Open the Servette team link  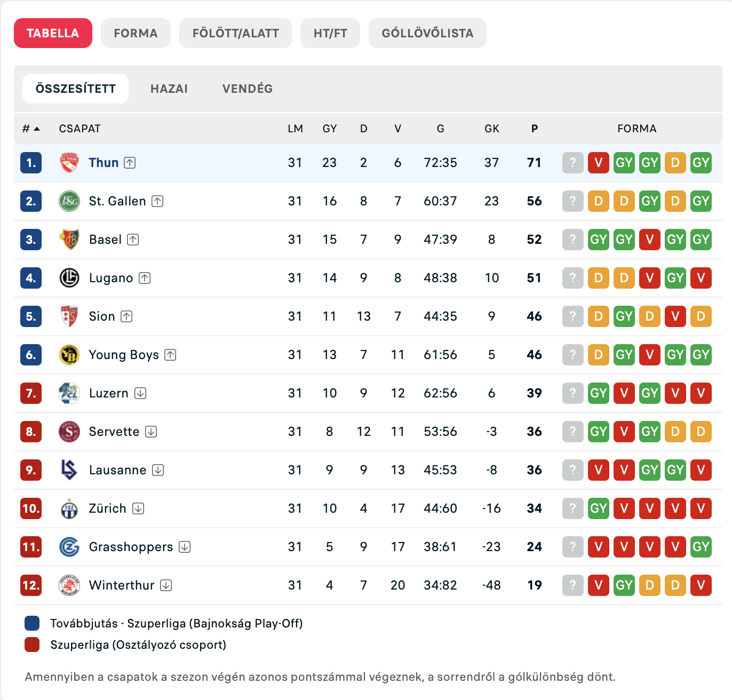114,432
